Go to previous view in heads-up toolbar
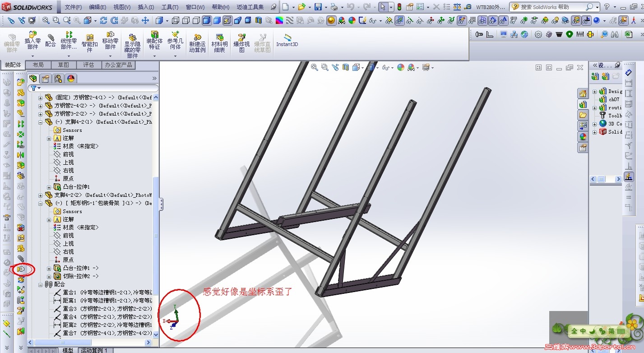Image resolution: width=644 pixels, height=353 pixels. (335, 67)
